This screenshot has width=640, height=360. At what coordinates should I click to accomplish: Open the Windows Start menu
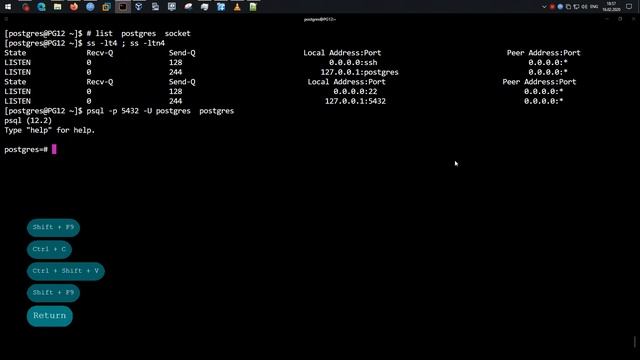[x=8, y=7]
